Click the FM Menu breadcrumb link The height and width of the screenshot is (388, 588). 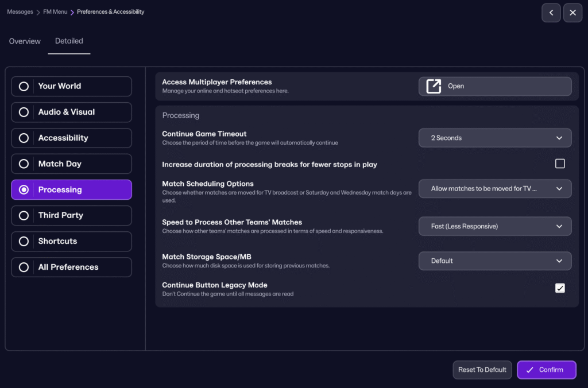55,11
